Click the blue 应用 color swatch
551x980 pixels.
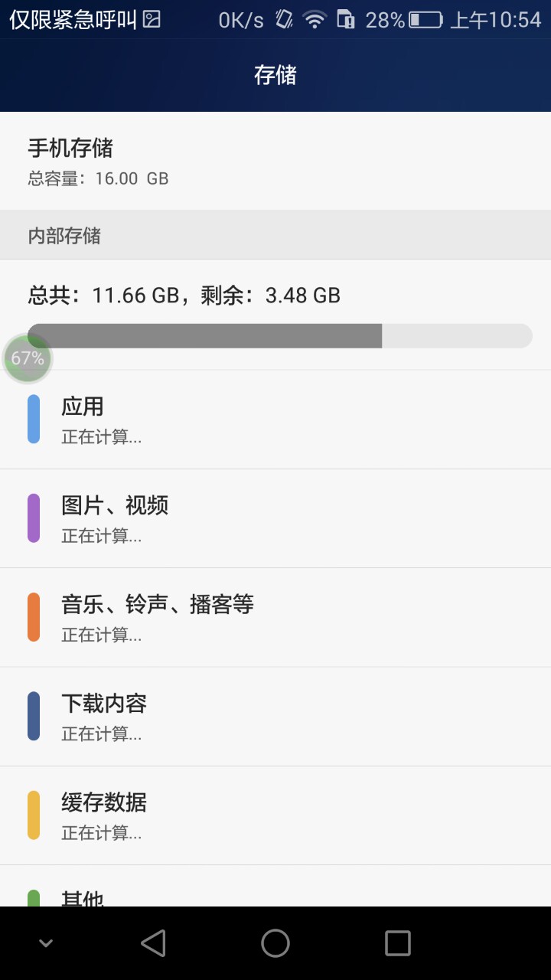click(34, 419)
